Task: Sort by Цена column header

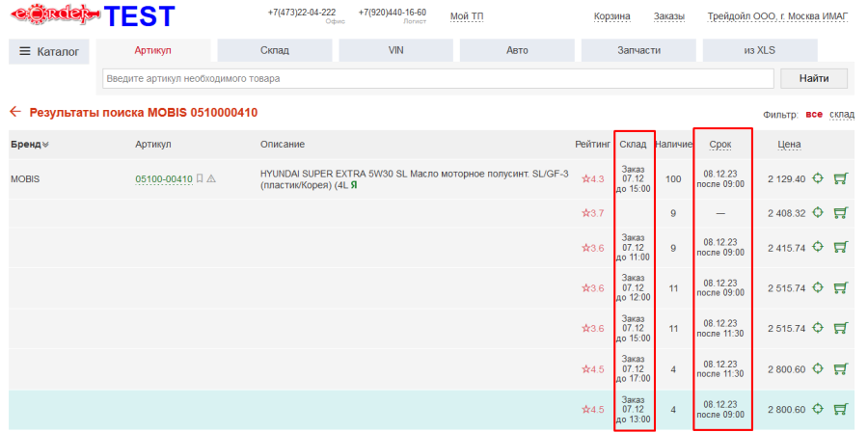Action: coord(789,145)
